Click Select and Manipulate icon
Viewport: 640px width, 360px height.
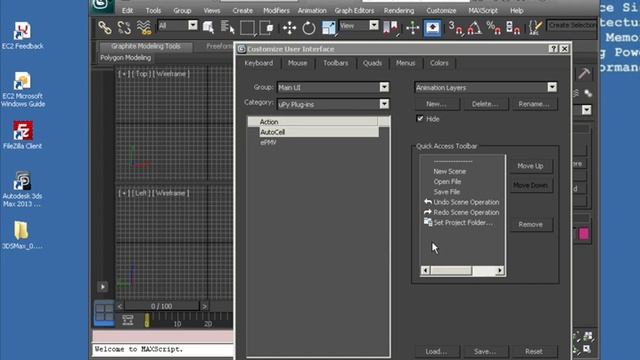coord(412,28)
